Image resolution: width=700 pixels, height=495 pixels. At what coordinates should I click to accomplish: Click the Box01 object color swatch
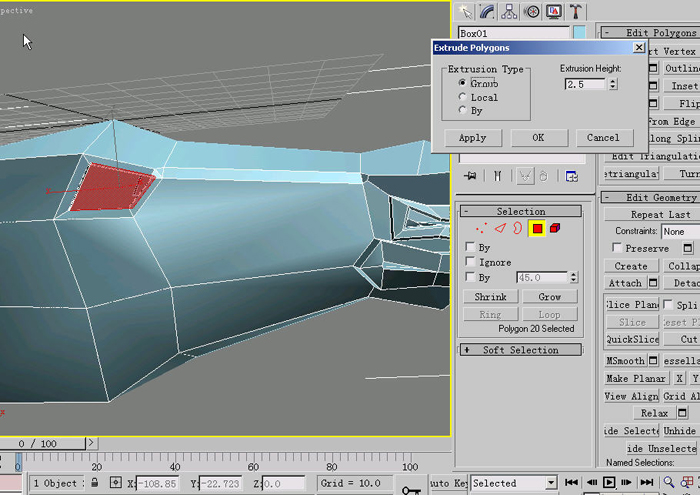(579, 33)
